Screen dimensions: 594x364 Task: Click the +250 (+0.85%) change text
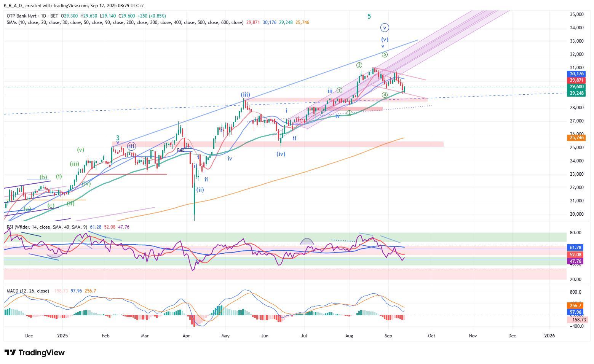(x=152, y=16)
